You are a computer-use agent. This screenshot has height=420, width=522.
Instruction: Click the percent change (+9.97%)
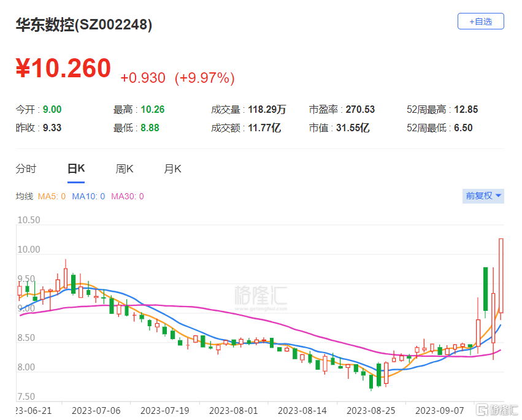click(205, 78)
